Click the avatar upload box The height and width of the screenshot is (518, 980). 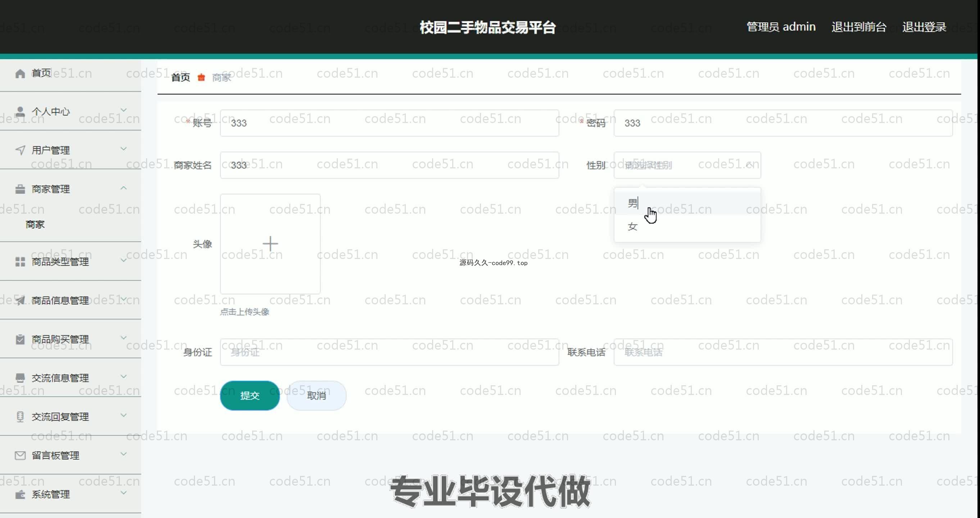pyautogui.click(x=271, y=244)
